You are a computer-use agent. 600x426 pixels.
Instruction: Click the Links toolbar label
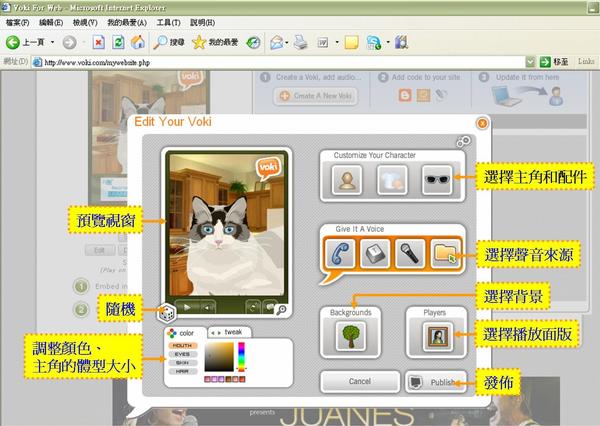pos(586,61)
